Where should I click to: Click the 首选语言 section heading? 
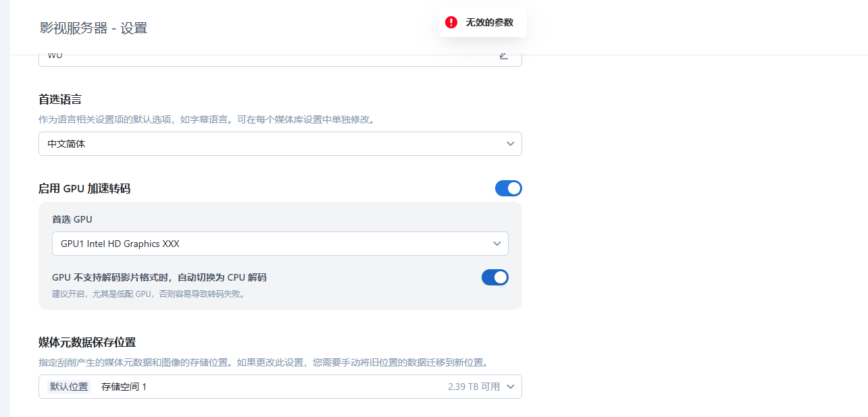(60, 99)
